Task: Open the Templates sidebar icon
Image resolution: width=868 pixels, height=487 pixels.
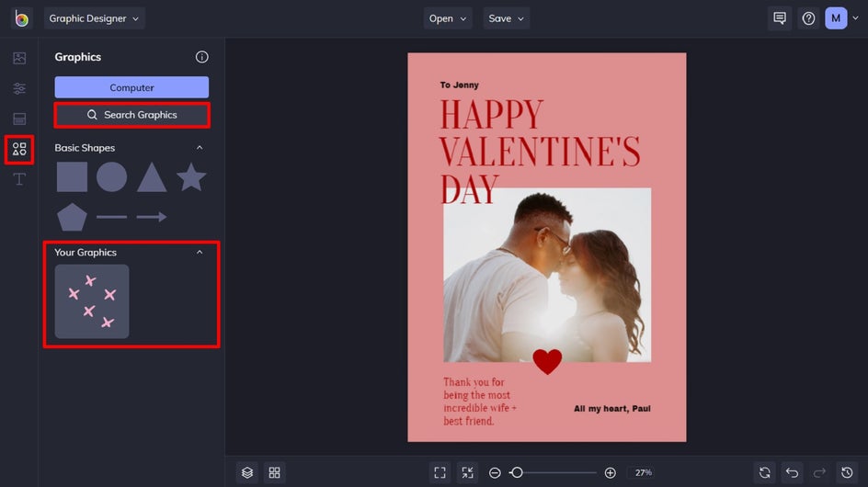Action: (19, 119)
